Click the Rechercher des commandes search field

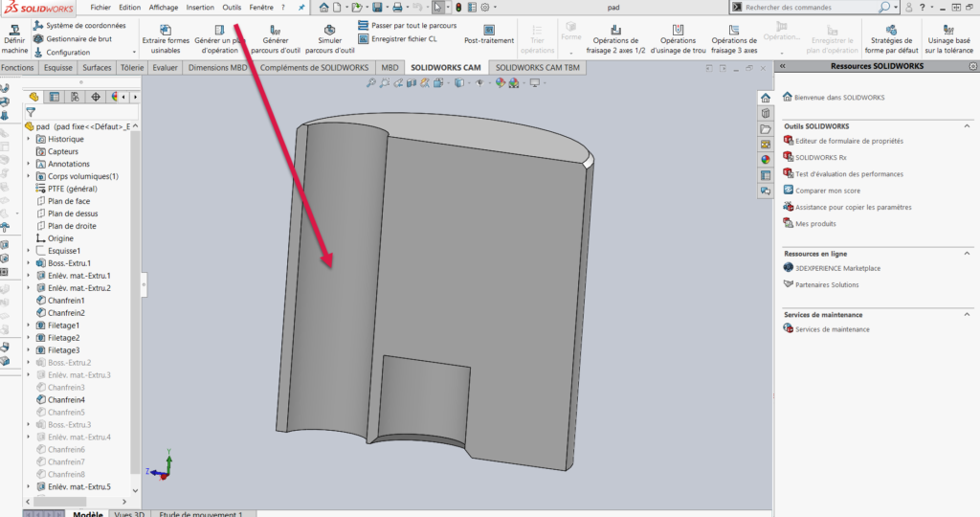pyautogui.click(x=815, y=7)
